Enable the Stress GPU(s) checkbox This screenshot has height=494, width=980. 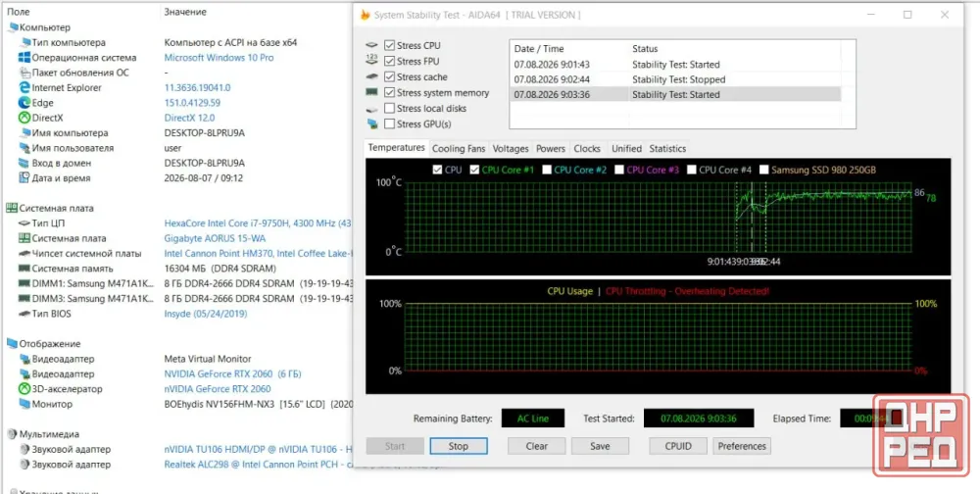pyautogui.click(x=389, y=123)
